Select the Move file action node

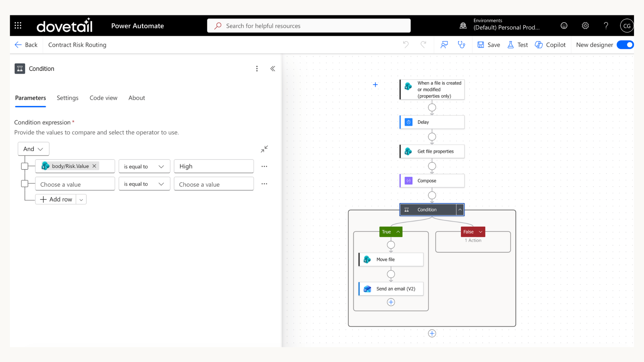(x=391, y=259)
